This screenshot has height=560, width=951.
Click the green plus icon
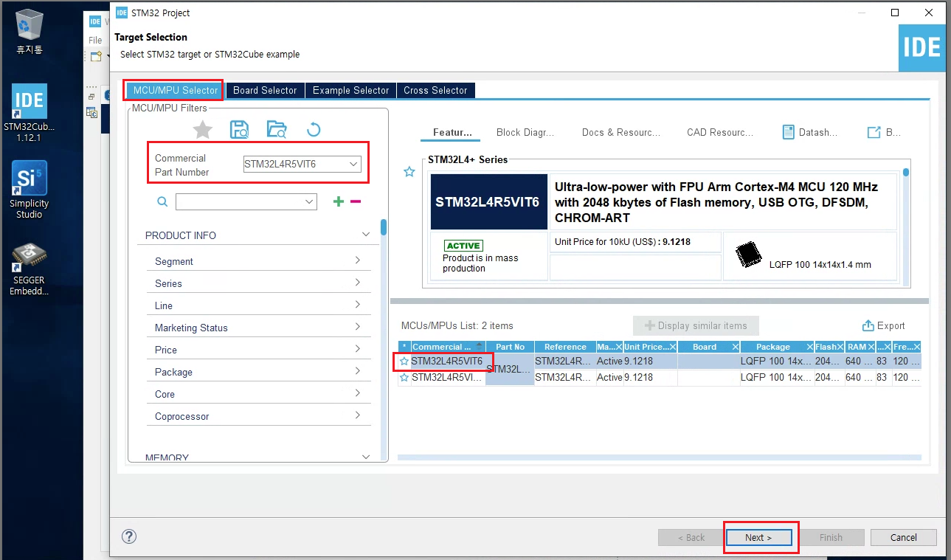[339, 201]
